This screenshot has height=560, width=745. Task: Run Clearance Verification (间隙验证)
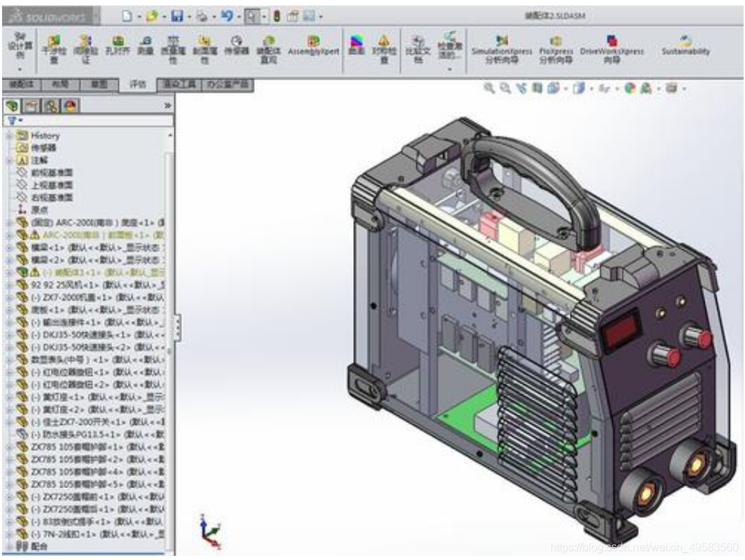pyautogui.click(x=85, y=49)
